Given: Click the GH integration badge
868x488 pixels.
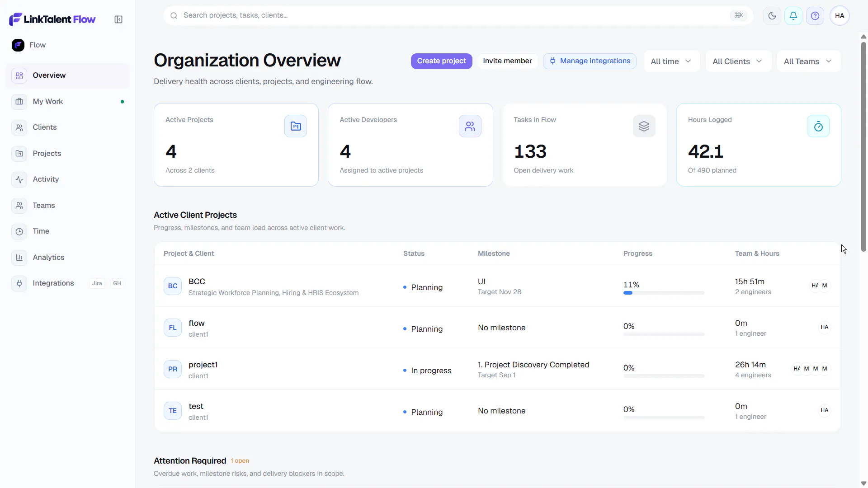Looking at the screenshot, I should tap(117, 283).
